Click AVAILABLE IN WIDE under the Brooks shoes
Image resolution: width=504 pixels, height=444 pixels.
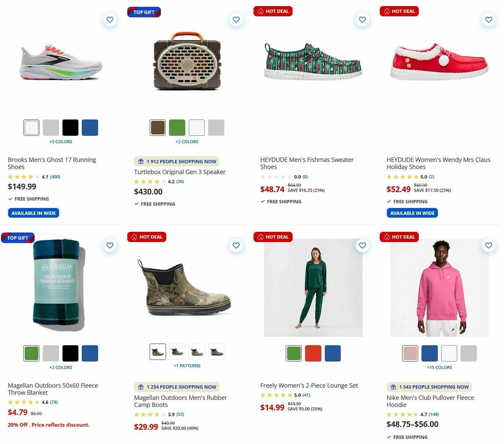[33, 213]
